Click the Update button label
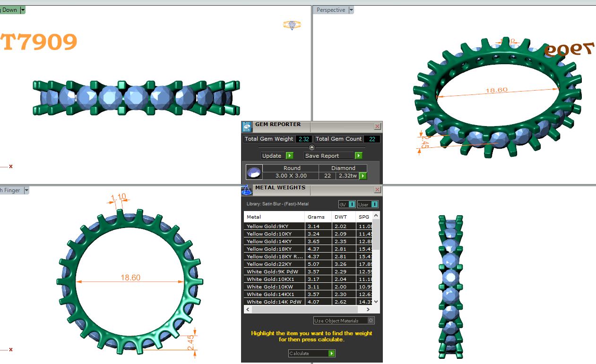Image resolution: width=596 pixels, height=364 pixels. click(x=272, y=156)
